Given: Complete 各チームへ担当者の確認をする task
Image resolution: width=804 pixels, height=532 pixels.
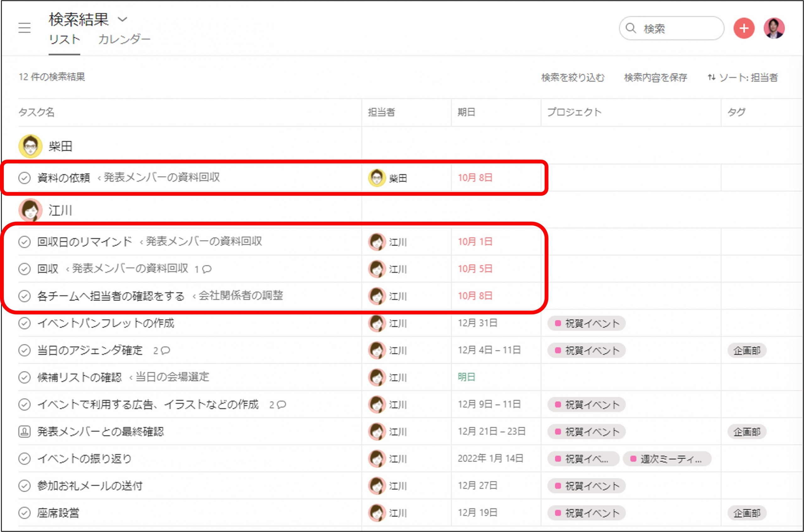Looking at the screenshot, I should pos(24,296).
